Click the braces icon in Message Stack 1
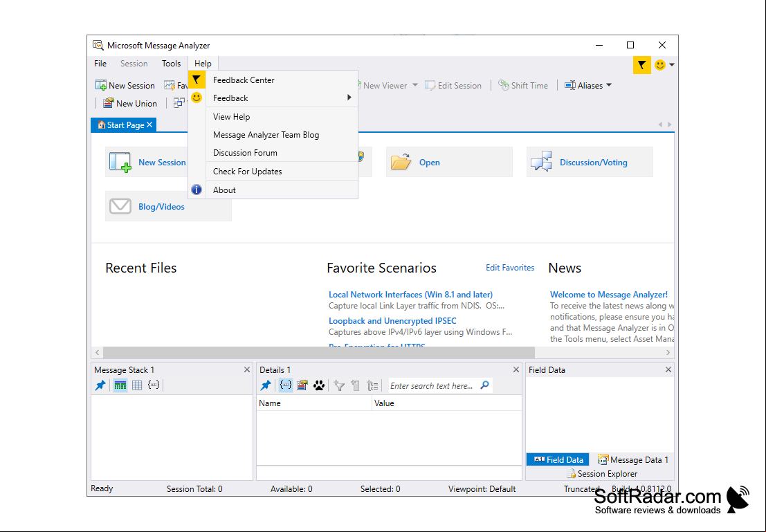Viewport: 766px width, 532px height. tap(154, 385)
